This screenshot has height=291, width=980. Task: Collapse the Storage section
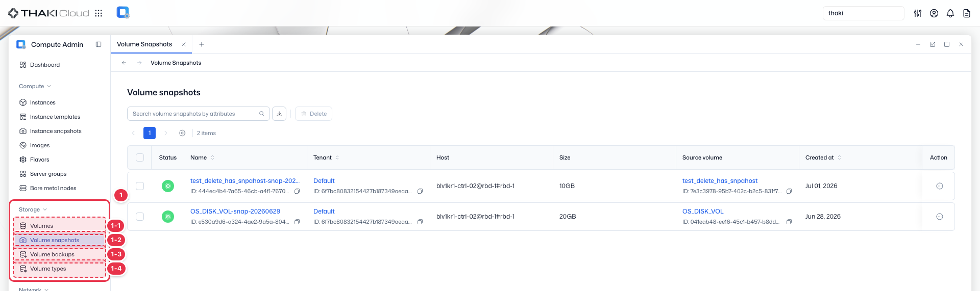(33, 209)
